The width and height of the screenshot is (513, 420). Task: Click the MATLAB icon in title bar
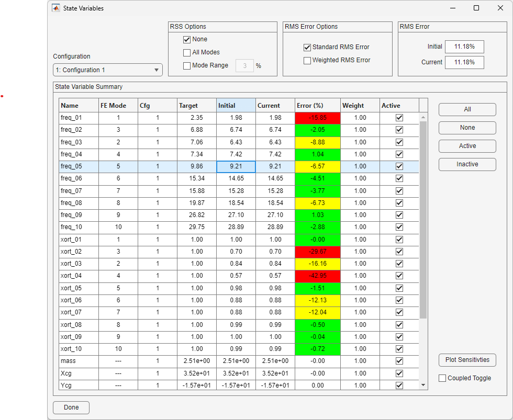(56, 8)
